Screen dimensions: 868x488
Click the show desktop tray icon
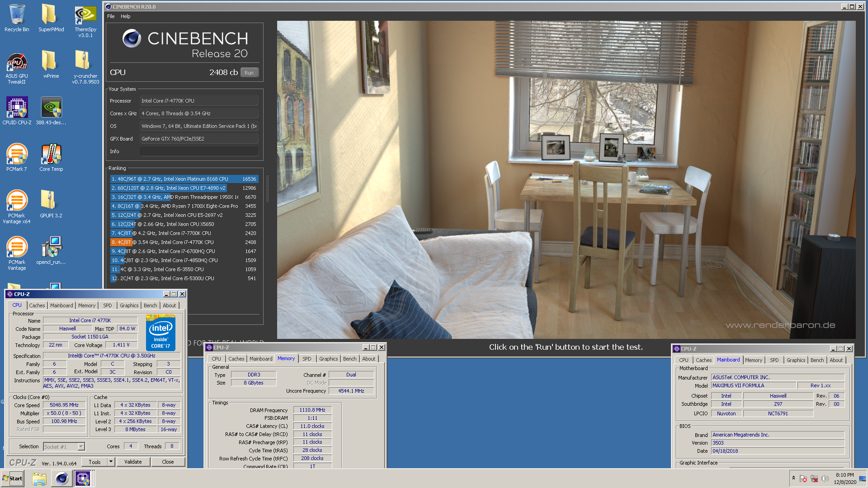click(x=863, y=479)
